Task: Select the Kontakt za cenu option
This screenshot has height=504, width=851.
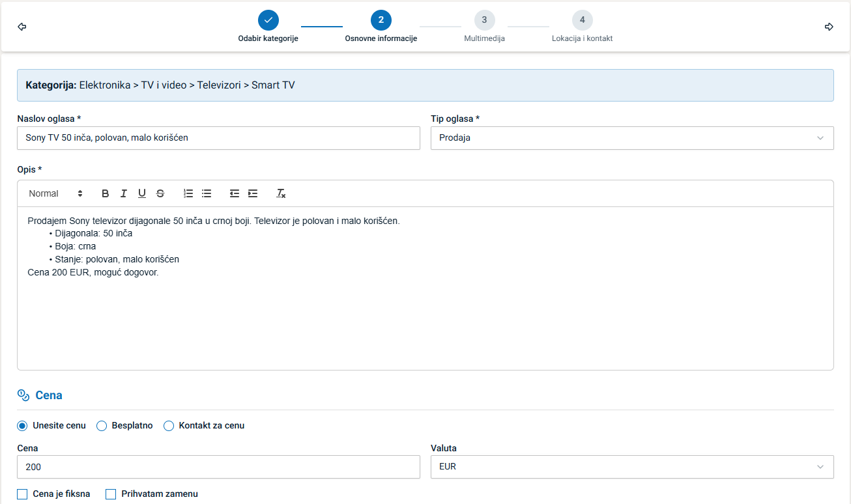Action: (x=169, y=426)
